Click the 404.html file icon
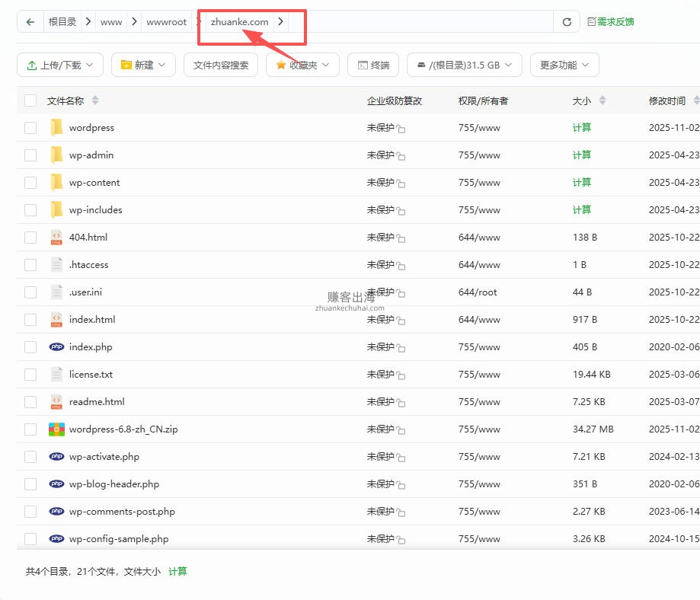The image size is (700, 600). pos(56,237)
